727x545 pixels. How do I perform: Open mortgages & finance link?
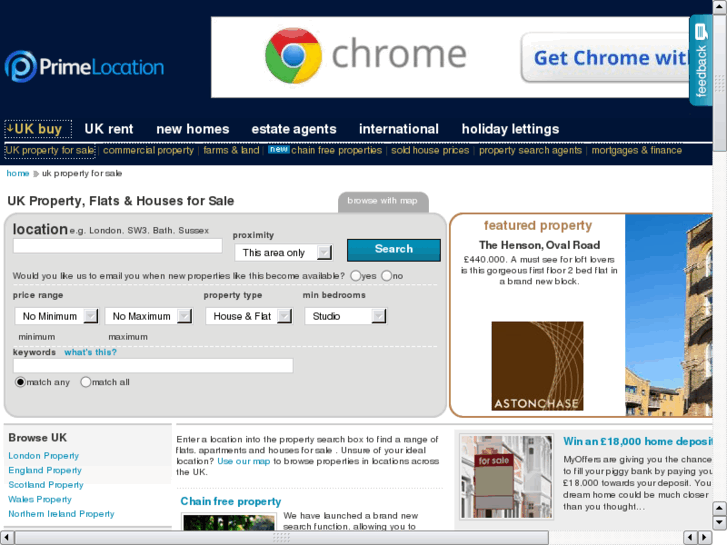(x=637, y=150)
